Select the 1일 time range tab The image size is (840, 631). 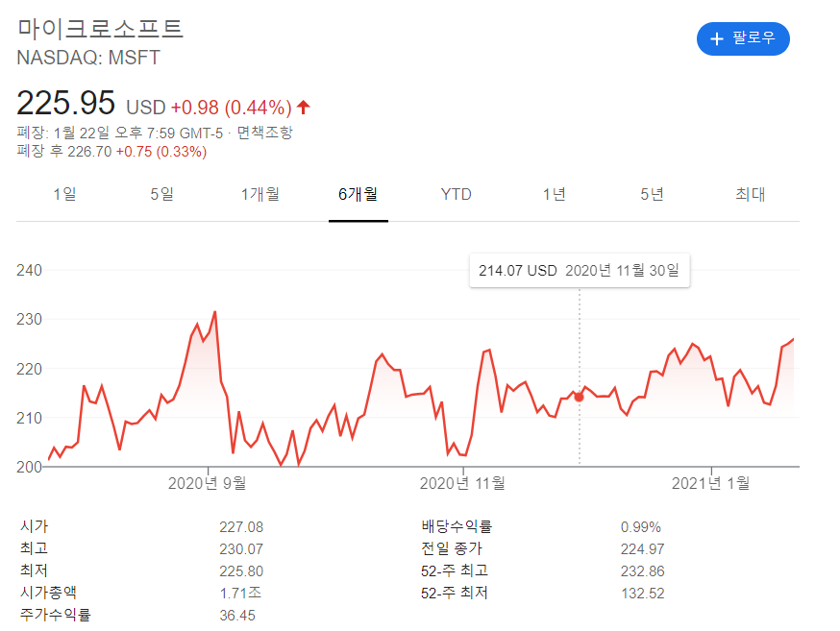[64, 194]
